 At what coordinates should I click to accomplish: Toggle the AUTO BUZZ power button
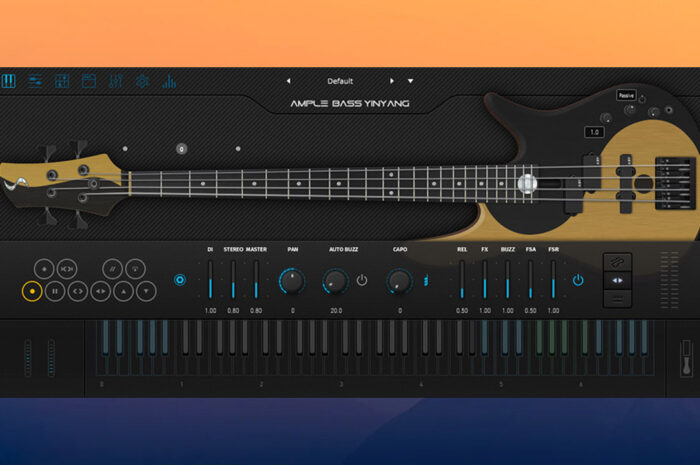tap(362, 280)
